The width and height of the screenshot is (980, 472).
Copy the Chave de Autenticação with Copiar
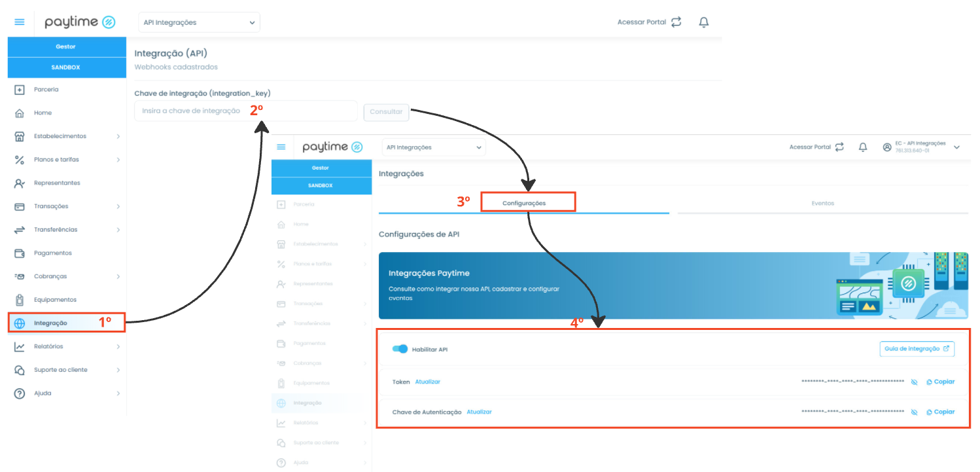pyautogui.click(x=941, y=412)
